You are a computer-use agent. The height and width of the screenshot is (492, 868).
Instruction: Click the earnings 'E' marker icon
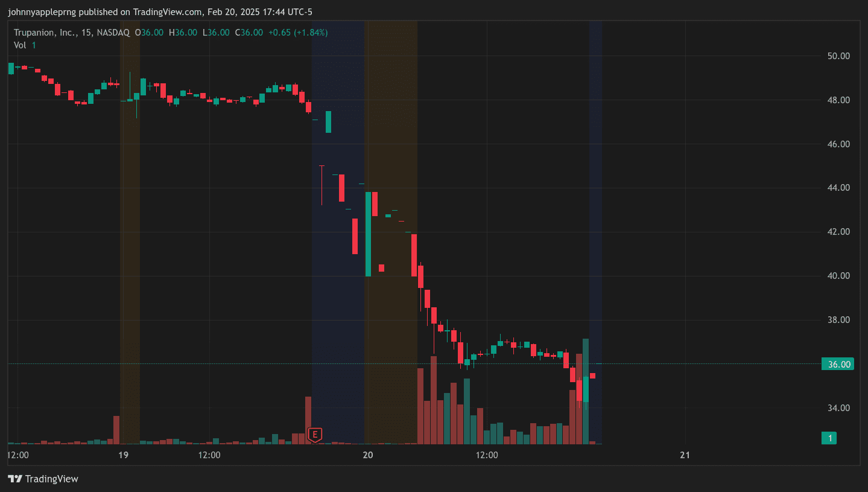(315, 434)
